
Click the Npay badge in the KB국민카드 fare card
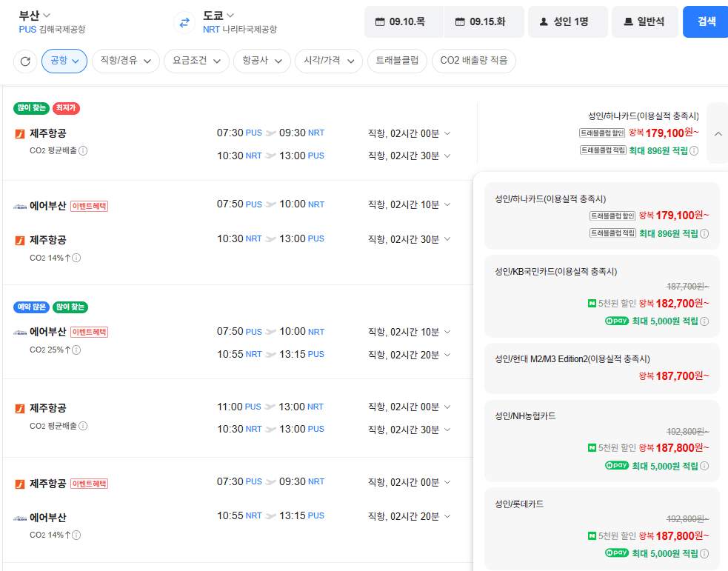pos(617,321)
